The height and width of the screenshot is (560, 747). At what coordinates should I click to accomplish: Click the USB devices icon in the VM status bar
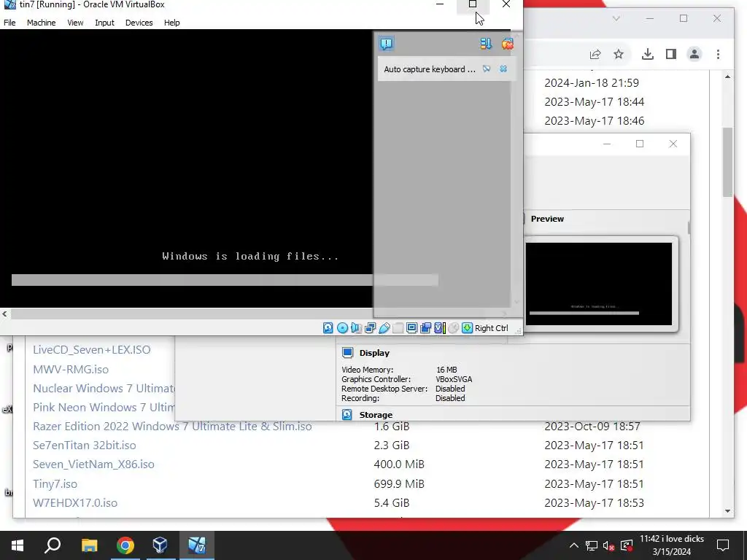click(x=384, y=327)
